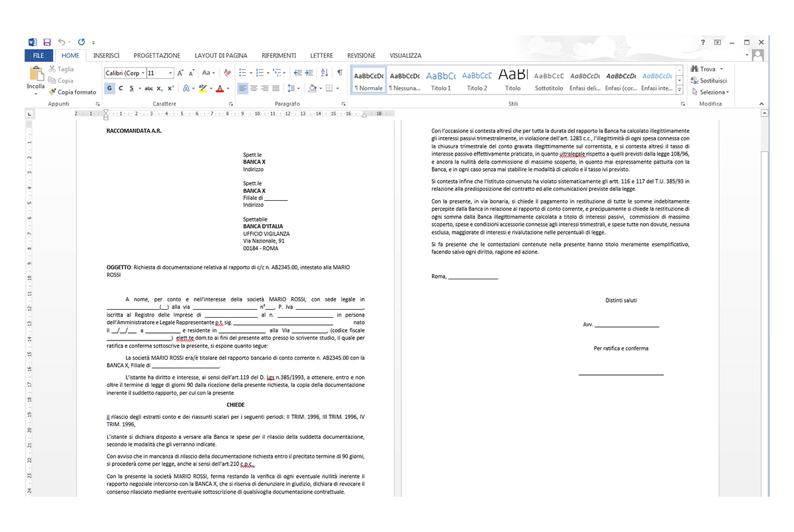794x532 pixels.
Task: Toggle italic formatting (C button)
Action: [x=120, y=88]
